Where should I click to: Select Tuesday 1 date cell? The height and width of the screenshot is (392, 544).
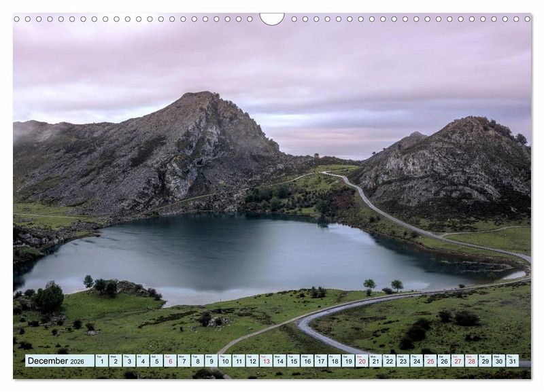click(101, 361)
